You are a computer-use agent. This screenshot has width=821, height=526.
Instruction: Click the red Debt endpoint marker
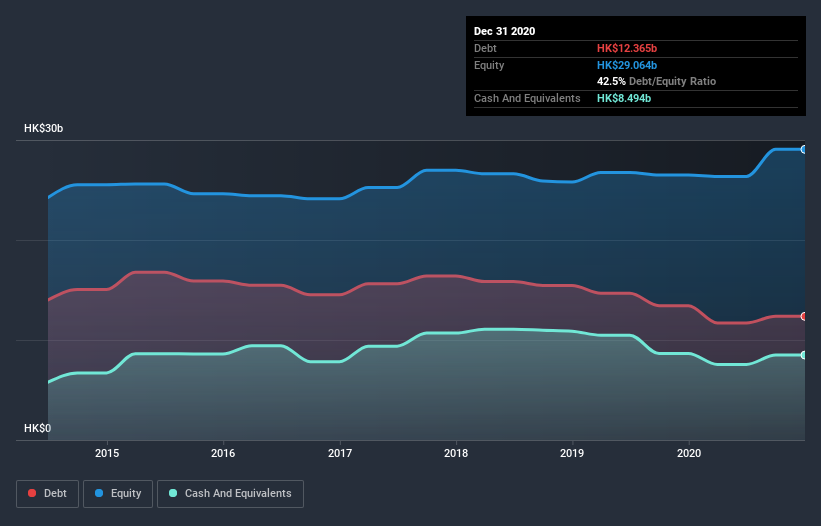(804, 317)
